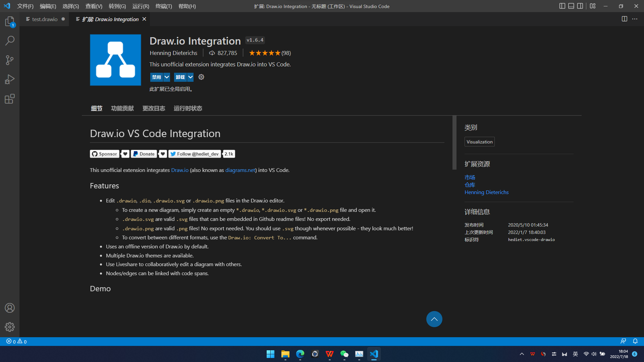The height and width of the screenshot is (362, 644).
Task: Click the extension settings gear icon
Action: coord(201,77)
